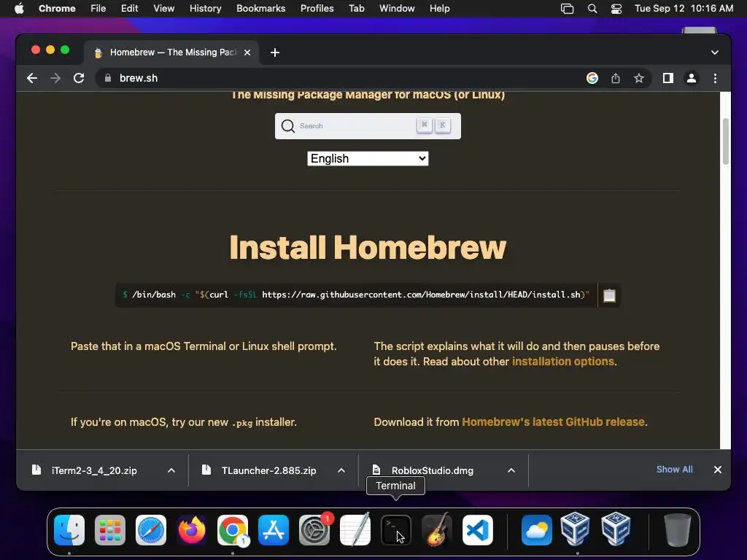Close the downloads bar
Screen dimensions: 747x560
pyautogui.click(x=718, y=470)
